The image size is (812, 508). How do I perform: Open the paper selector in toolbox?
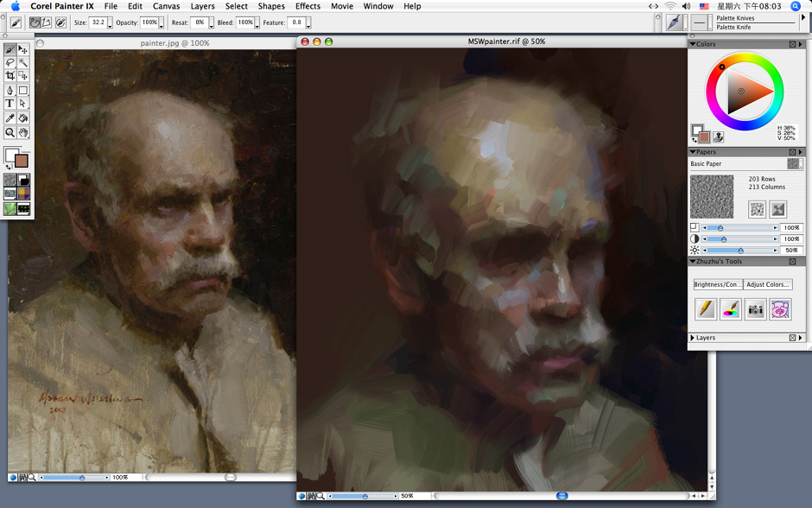10,181
